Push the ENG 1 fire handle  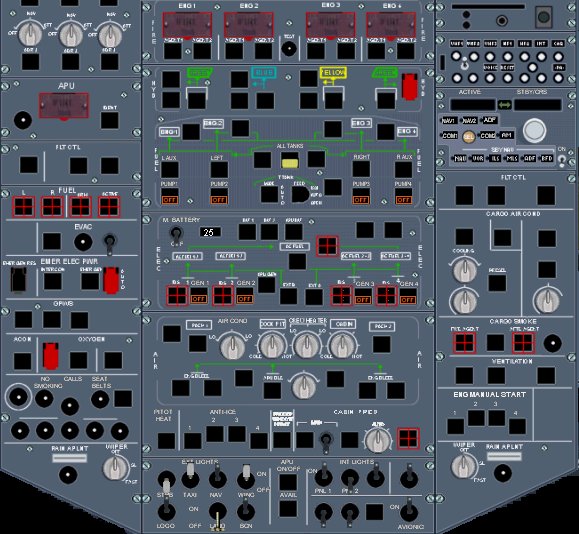[187, 25]
